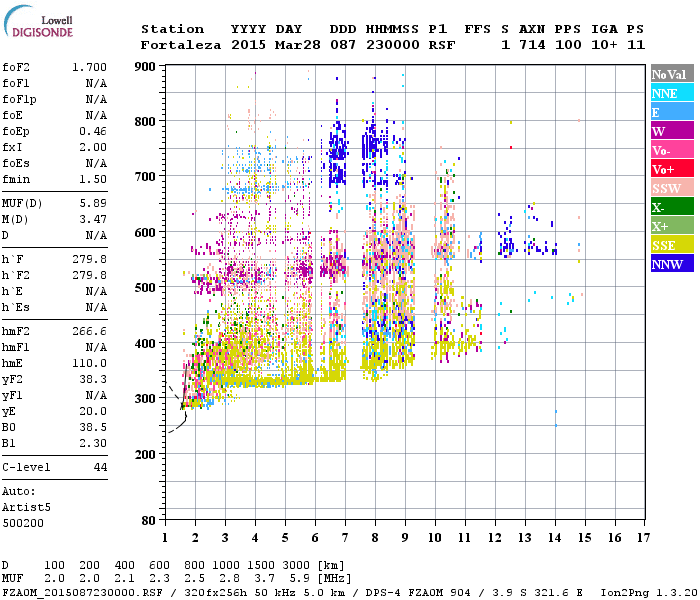Select the SSW salmon legend swatch
The image size is (700, 600).
(672, 188)
